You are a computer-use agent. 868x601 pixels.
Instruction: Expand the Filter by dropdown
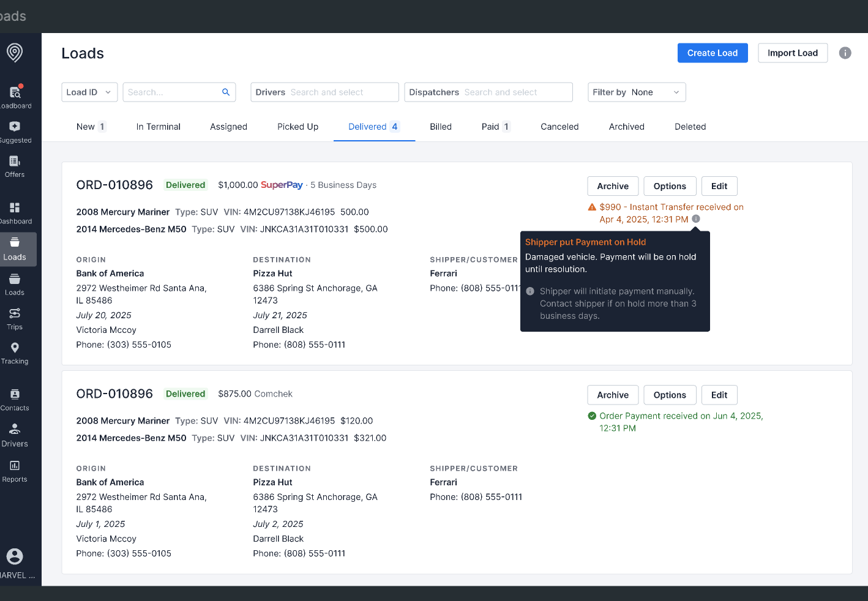[637, 92]
